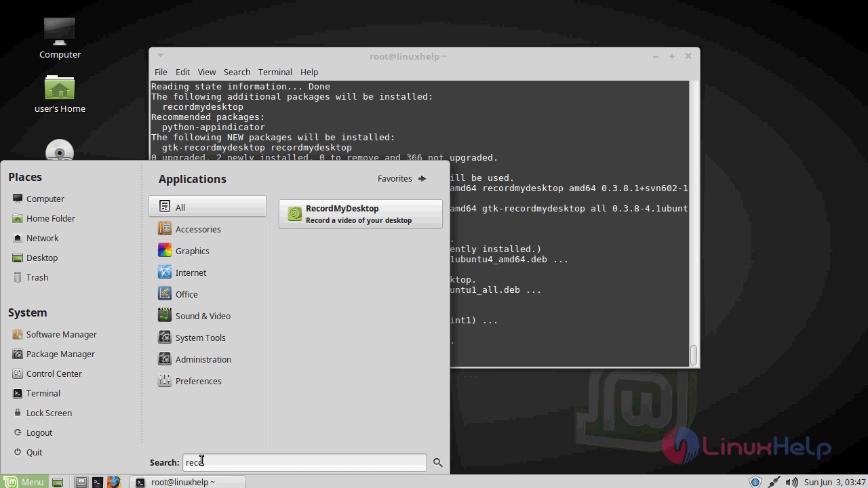The width and height of the screenshot is (868, 488).
Task: Open Computer from Places list
Action: [x=39, y=199]
